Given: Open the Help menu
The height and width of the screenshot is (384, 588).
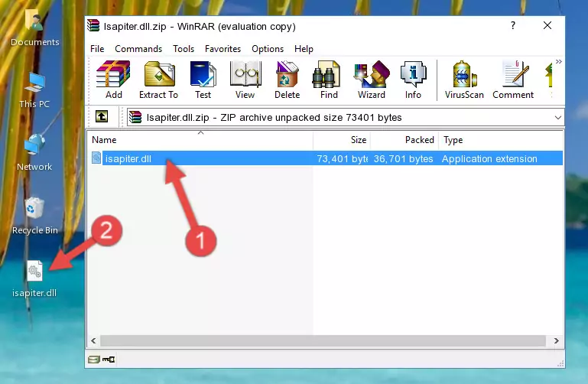Looking at the screenshot, I should click(x=304, y=49).
